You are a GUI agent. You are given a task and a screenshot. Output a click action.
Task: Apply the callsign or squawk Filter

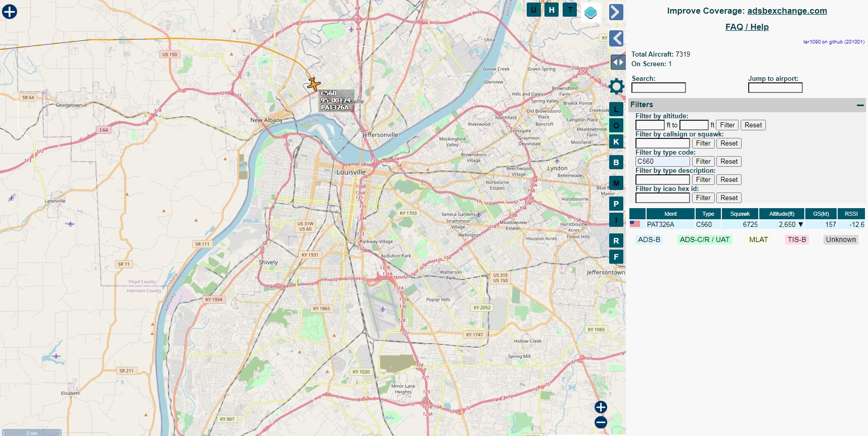tap(703, 143)
